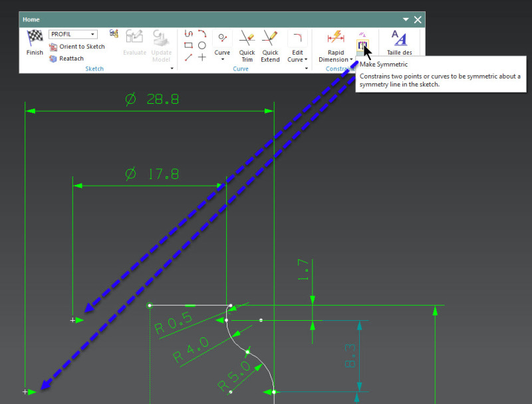This screenshot has height=404, width=532.
Task: Click Orient to Sketch
Action: coord(77,47)
